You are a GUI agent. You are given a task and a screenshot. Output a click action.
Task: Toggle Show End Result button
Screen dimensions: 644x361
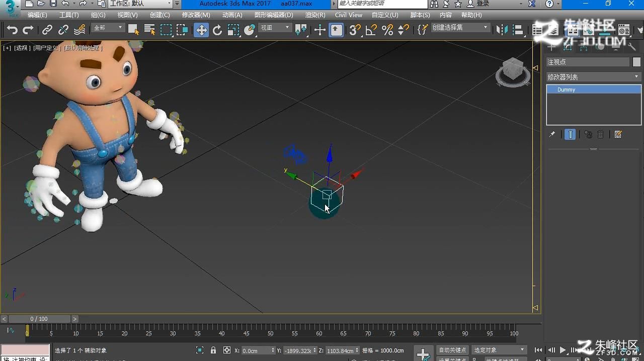point(570,134)
